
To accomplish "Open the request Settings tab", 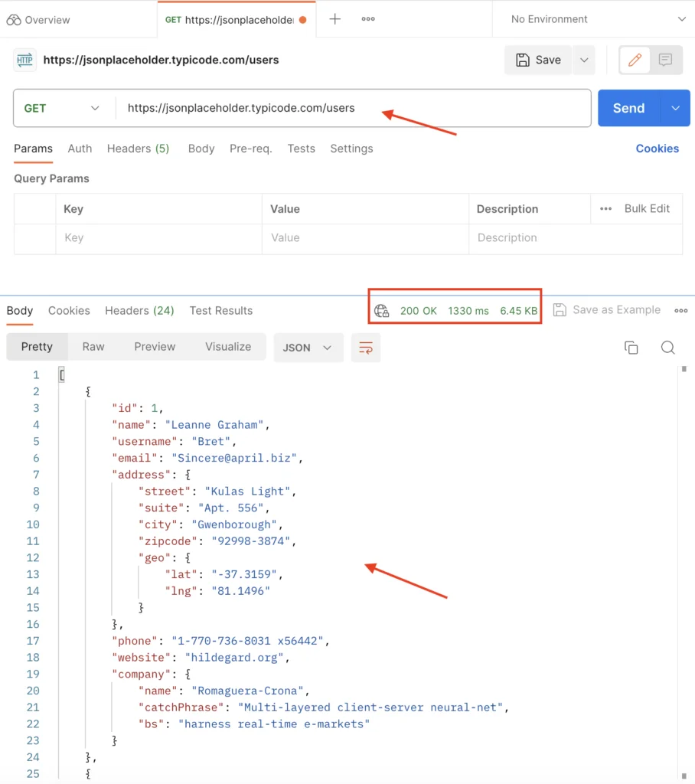I will (x=351, y=149).
